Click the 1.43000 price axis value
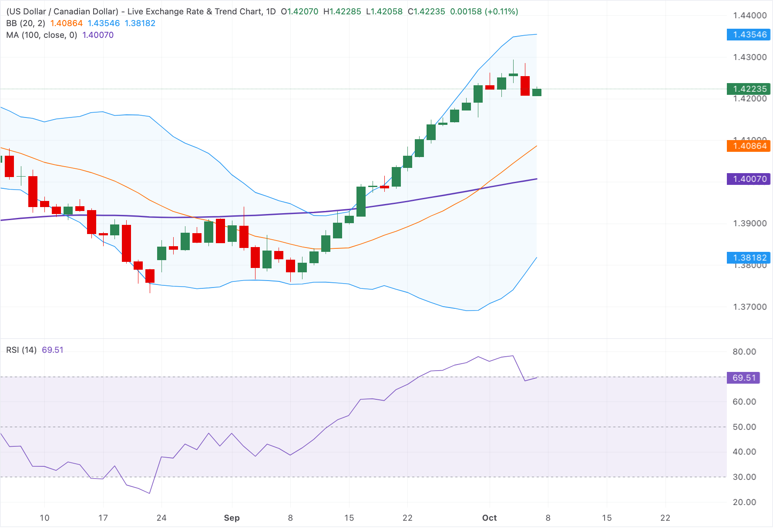 point(750,57)
